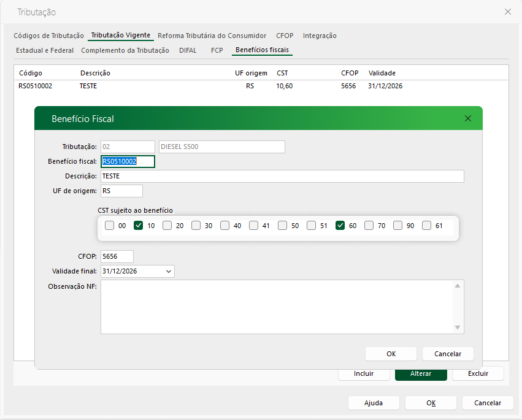Enable CST 00 checkbox
Screen dimensions: 522x420
pyautogui.click(x=109, y=226)
